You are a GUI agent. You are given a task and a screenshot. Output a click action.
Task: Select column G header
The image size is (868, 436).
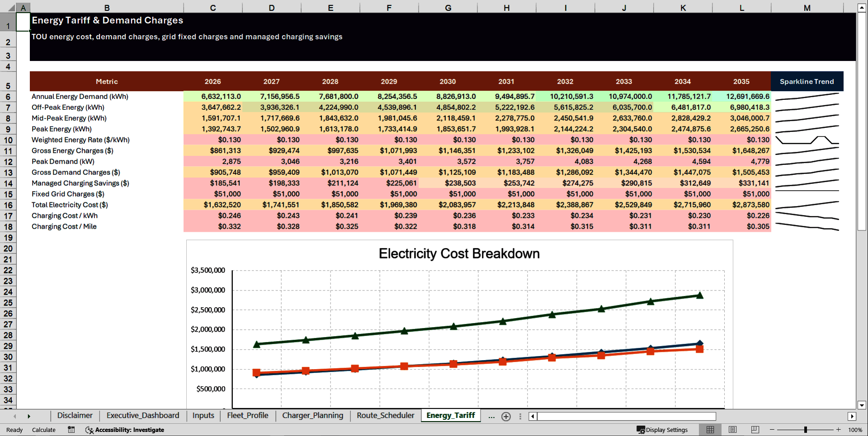448,8
